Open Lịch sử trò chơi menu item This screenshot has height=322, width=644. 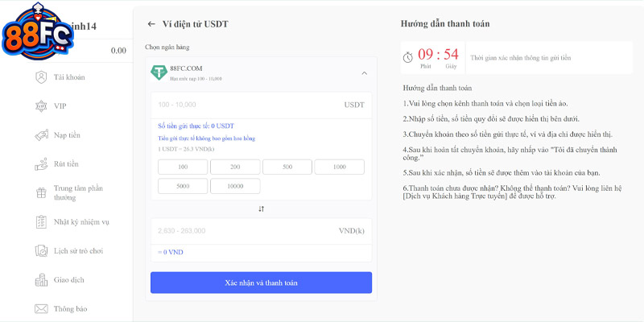point(78,251)
